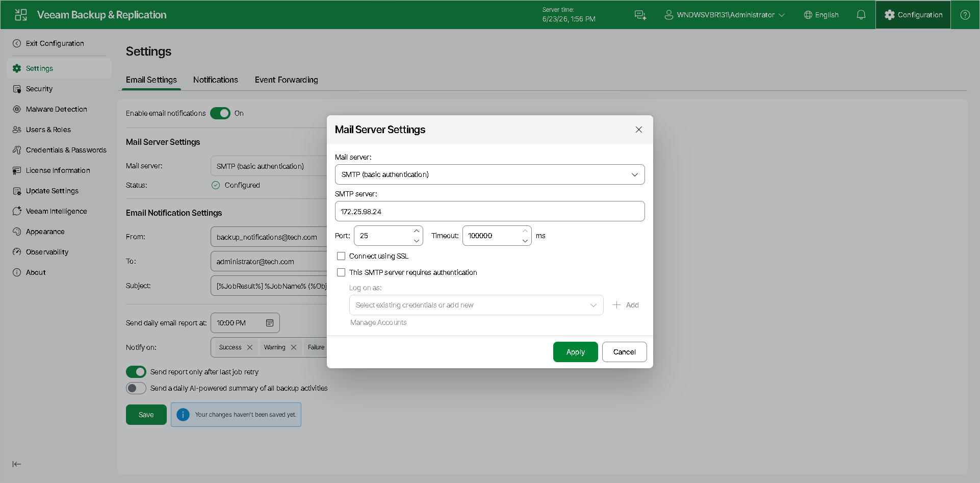Decrease the Timeout value
This screenshot has height=483, width=980.
click(525, 240)
